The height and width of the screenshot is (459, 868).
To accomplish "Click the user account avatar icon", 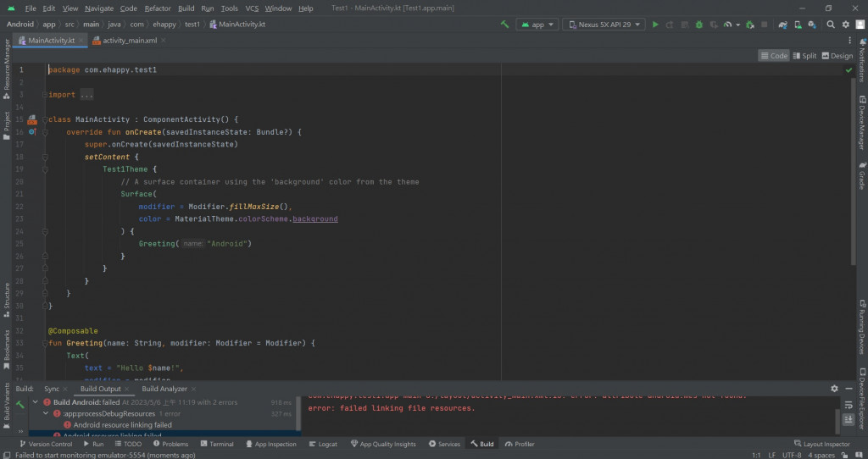I will (x=860, y=25).
